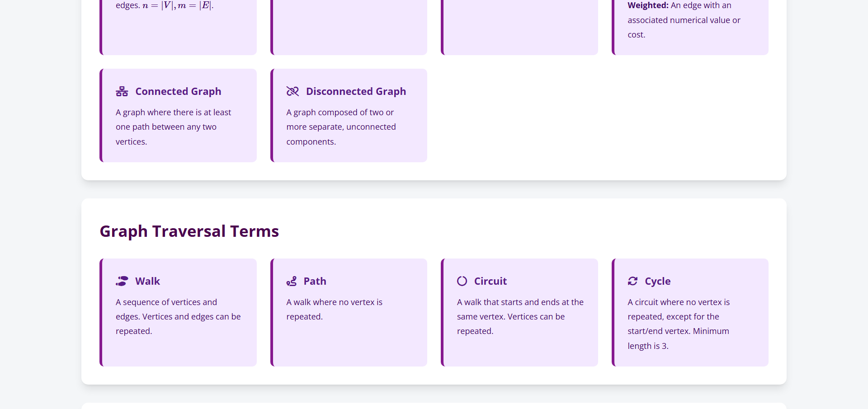
Task: Select the Graph Traversal Terms heading
Action: (189, 231)
